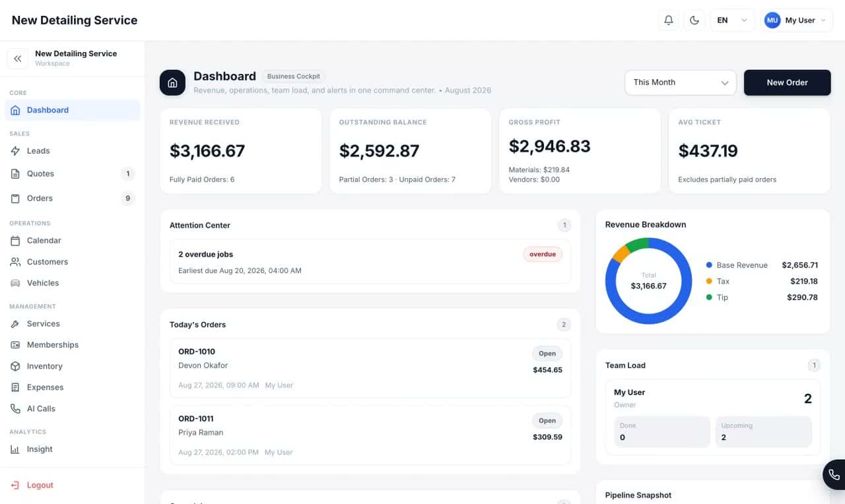Click the green Tip legend dot
Screen dimensions: 845x504
[709, 298]
